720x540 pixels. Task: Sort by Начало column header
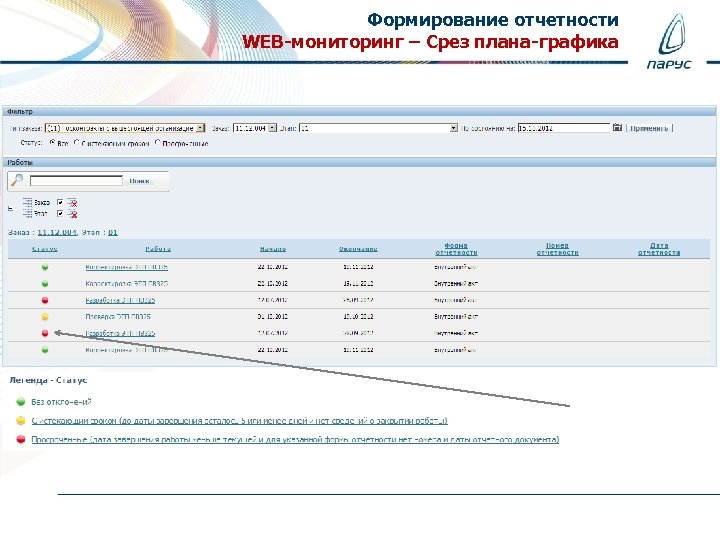coord(273,249)
